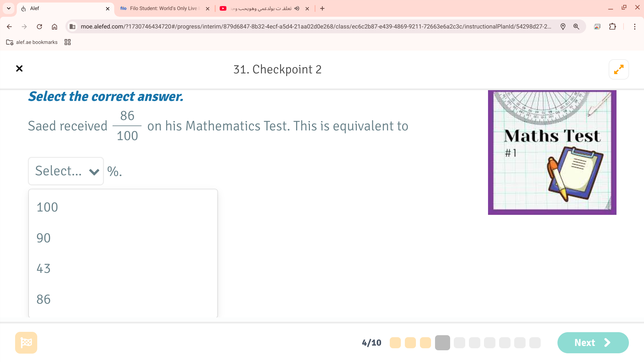This screenshot has height=362, width=644.
Task: Choose 86 from the dropdown list
Action: click(44, 299)
